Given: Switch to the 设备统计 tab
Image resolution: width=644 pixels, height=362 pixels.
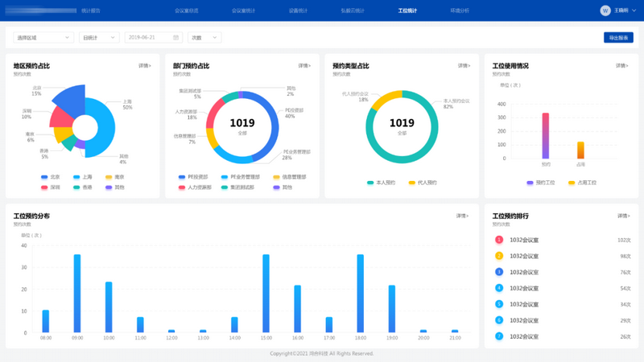Looking at the screenshot, I should pos(298,11).
